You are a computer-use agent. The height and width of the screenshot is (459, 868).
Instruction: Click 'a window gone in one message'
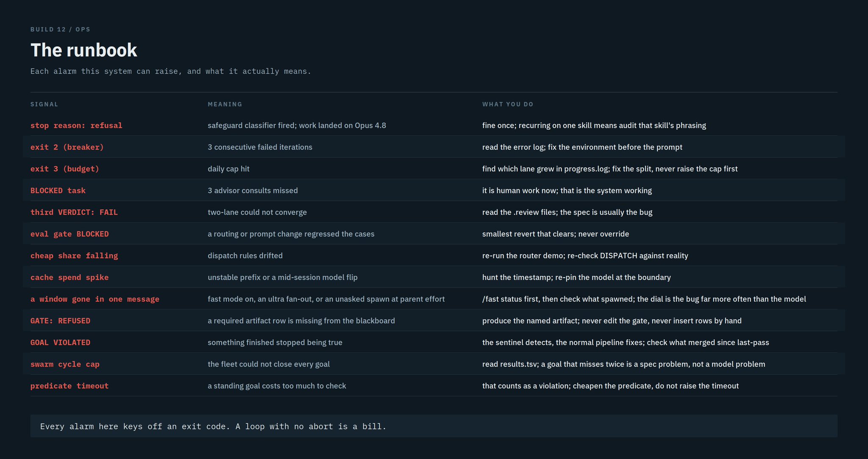click(x=95, y=299)
